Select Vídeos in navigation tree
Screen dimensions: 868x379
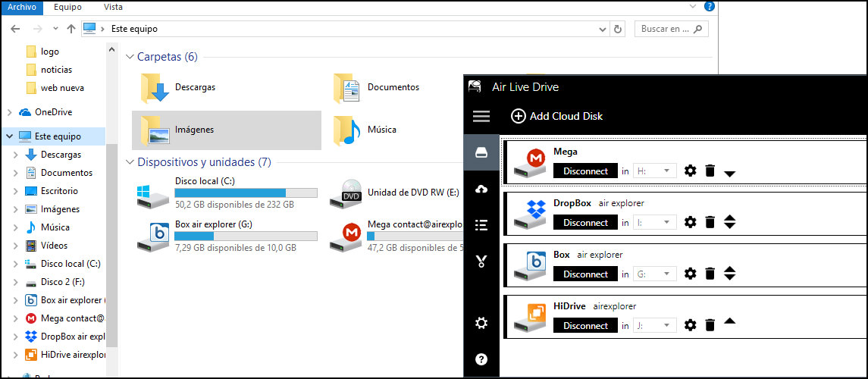click(54, 245)
